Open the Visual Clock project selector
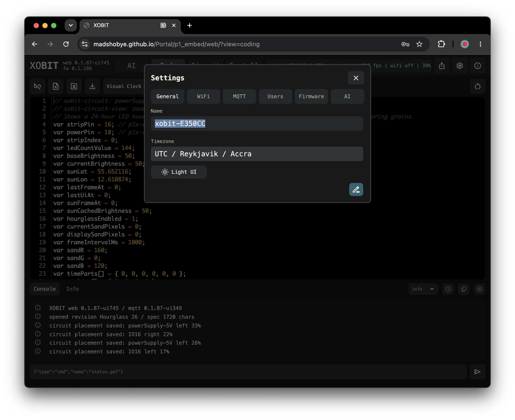 pyautogui.click(x=124, y=86)
